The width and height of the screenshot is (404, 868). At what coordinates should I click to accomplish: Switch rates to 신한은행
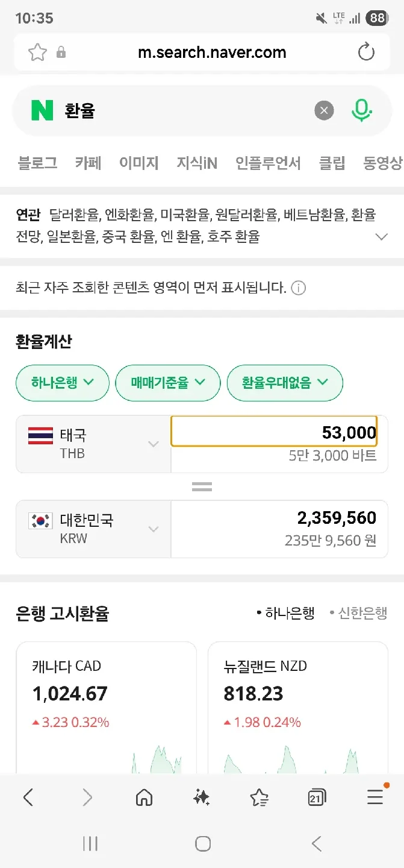click(358, 614)
